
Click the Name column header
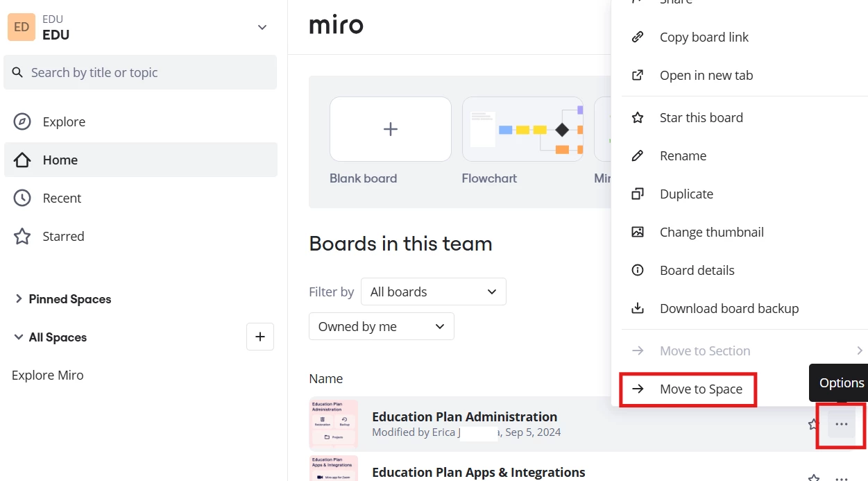coord(326,378)
